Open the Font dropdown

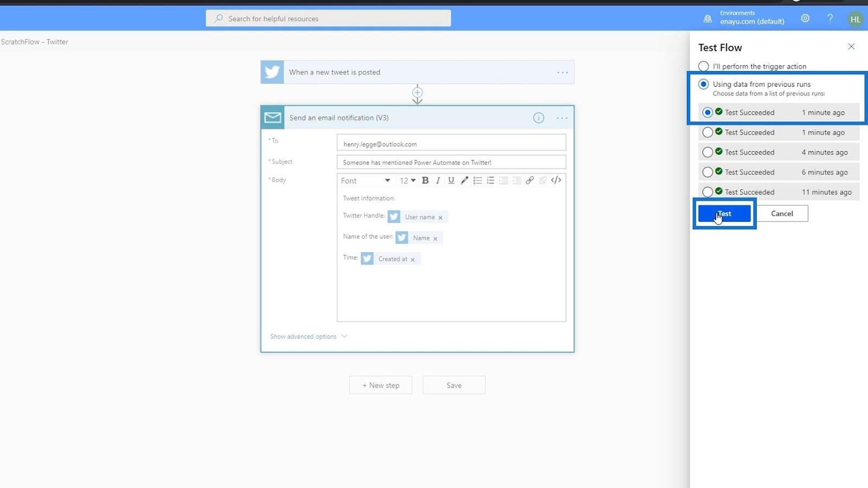click(366, 181)
